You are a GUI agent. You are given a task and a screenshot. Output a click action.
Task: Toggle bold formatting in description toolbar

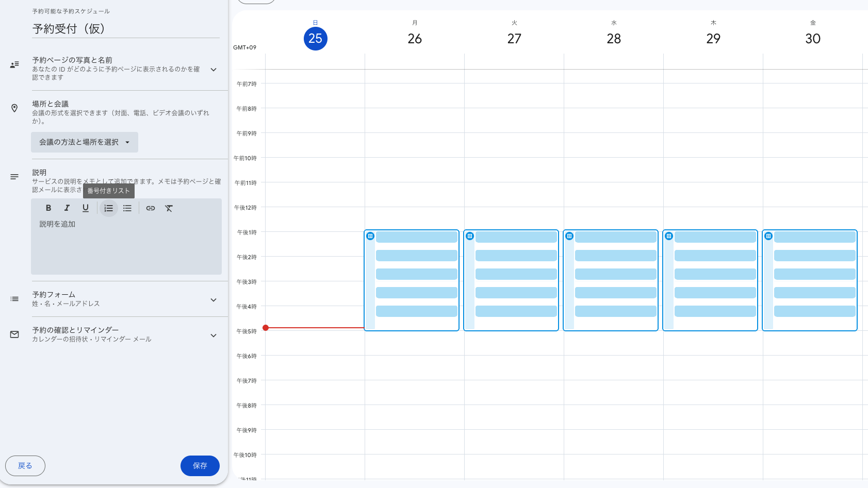coord(48,208)
